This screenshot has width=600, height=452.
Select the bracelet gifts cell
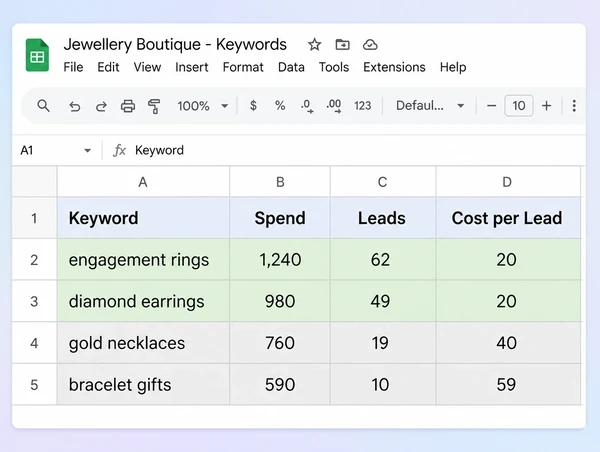click(x=143, y=385)
